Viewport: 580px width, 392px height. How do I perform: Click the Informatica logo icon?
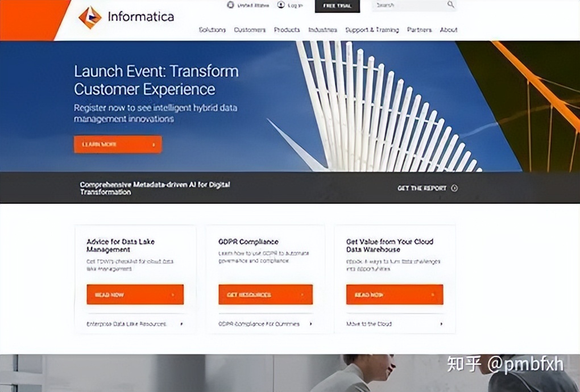click(x=90, y=18)
